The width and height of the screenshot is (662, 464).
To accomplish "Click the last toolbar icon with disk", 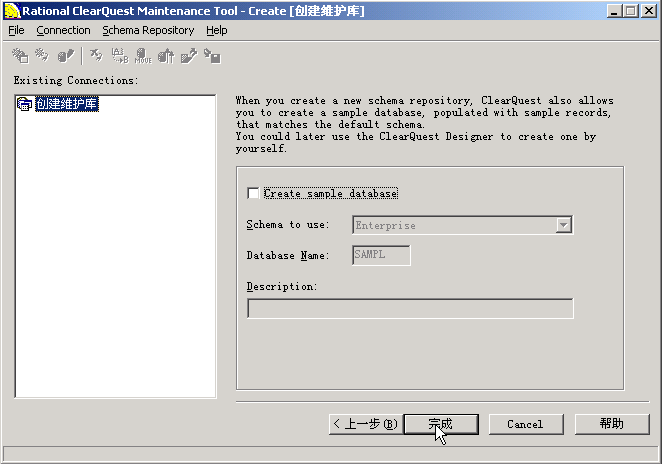I will [x=212, y=56].
